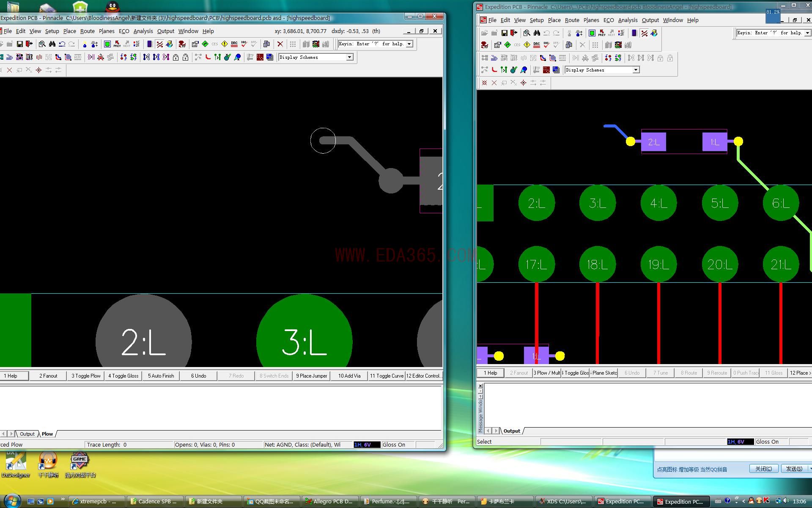Switch to the Output tab in left window

(27, 434)
